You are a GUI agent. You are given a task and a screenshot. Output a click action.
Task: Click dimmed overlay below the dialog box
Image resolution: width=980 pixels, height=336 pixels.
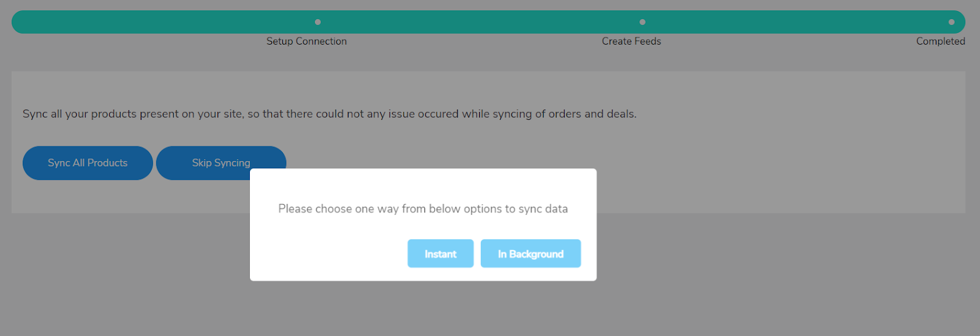click(423, 309)
